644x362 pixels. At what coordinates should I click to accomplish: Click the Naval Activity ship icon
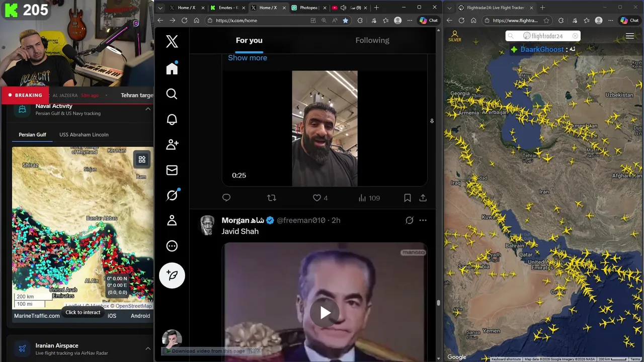(x=22, y=109)
